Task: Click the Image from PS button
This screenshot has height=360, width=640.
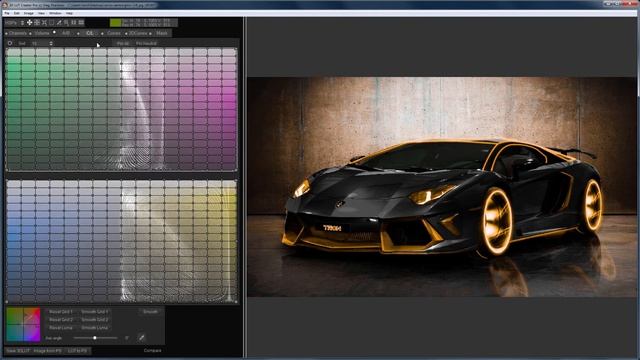Action: click(x=47, y=351)
